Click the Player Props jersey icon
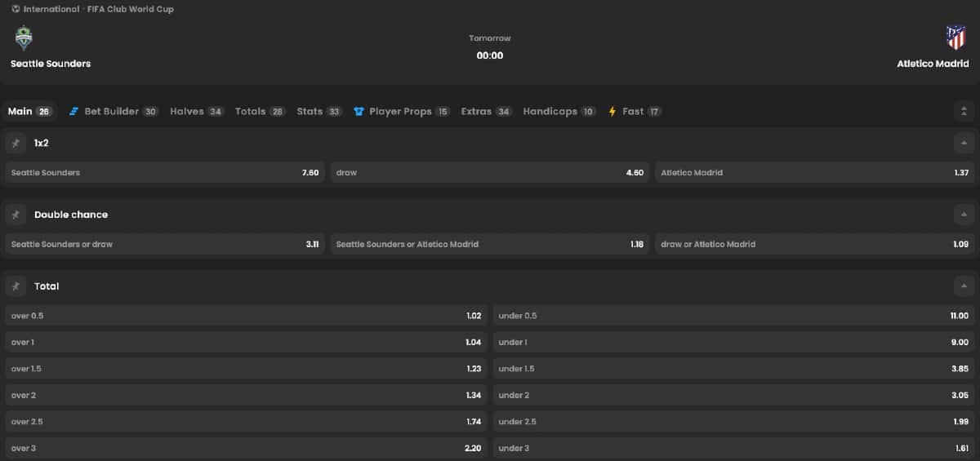 coord(359,112)
